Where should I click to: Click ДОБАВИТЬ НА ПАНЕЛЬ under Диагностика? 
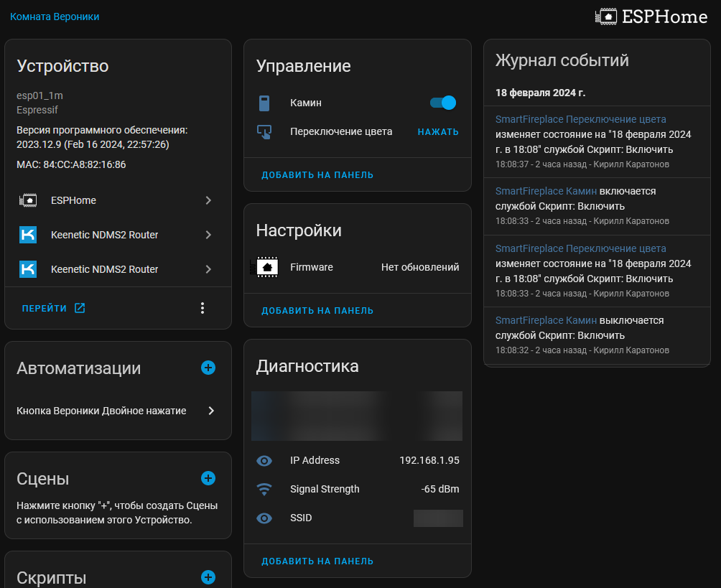[x=317, y=561]
